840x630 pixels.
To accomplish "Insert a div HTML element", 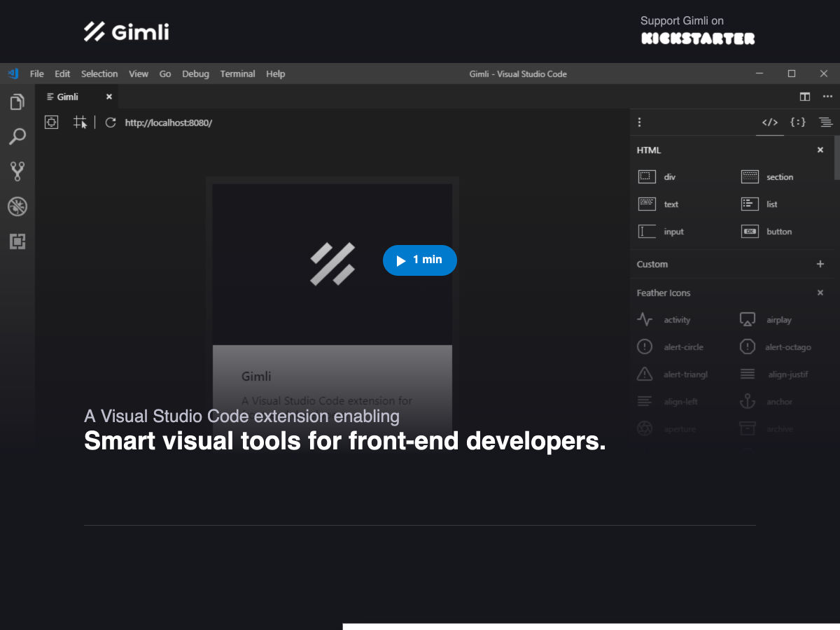I will point(657,177).
